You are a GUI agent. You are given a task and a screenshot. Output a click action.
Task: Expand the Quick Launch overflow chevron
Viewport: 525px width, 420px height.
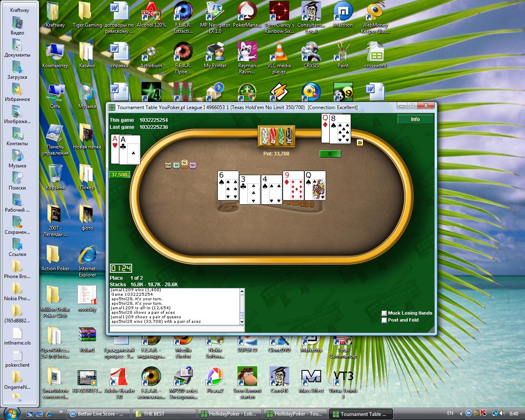tap(61, 411)
